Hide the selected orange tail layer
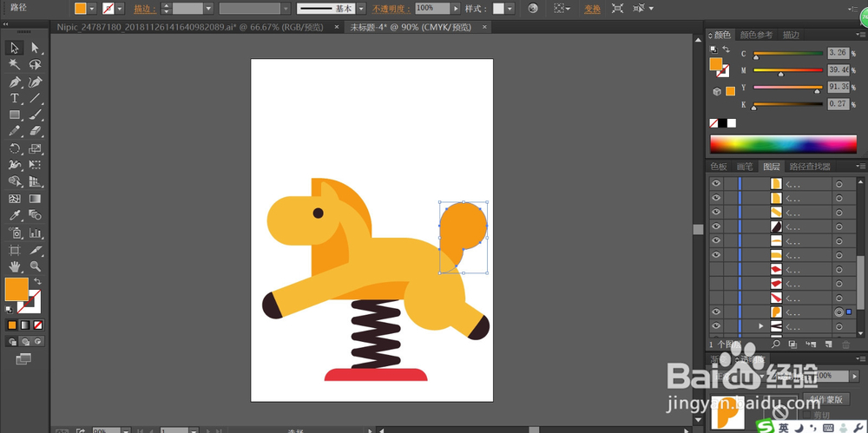This screenshot has height=433, width=868. 716,312
